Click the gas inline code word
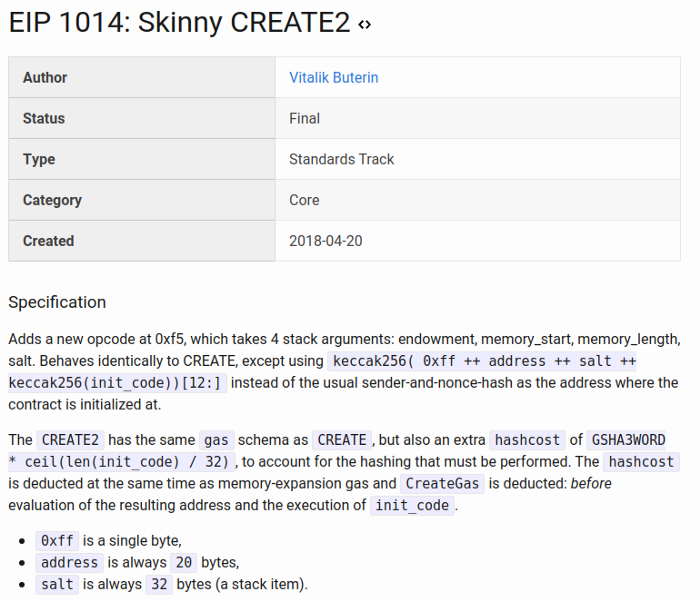 216,440
